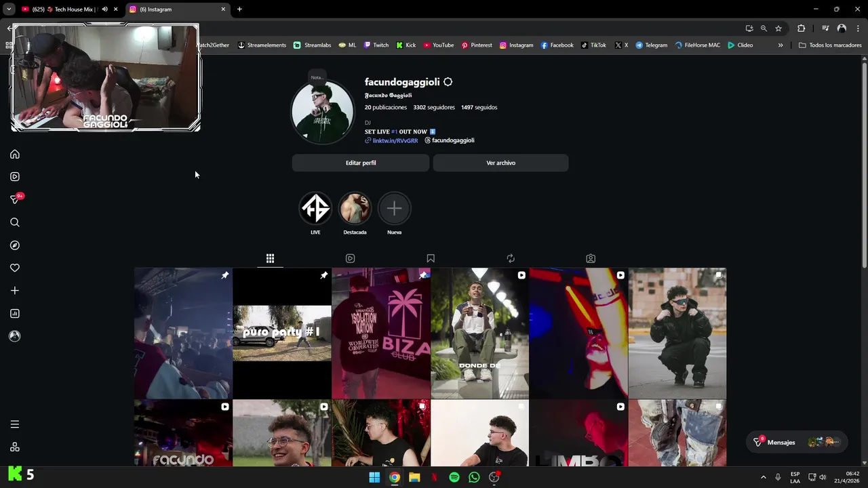Open the tab search dropdown arrow
Image resolution: width=868 pixels, height=488 pixels.
point(8,9)
